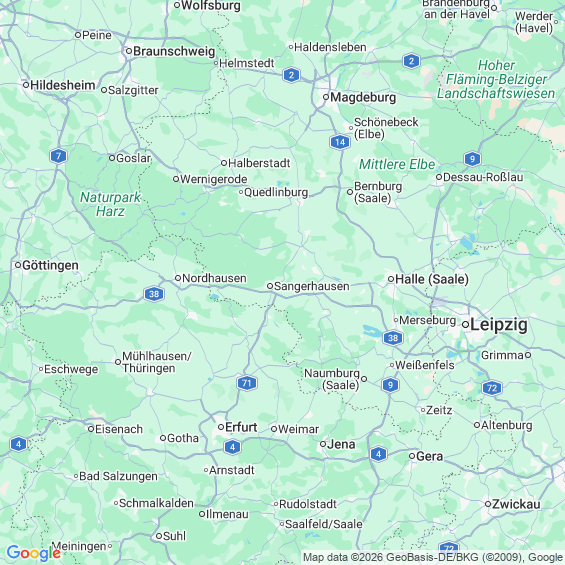Click the A72 highway shield near Grimma
565x565 pixels.
pyautogui.click(x=492, y=388)
